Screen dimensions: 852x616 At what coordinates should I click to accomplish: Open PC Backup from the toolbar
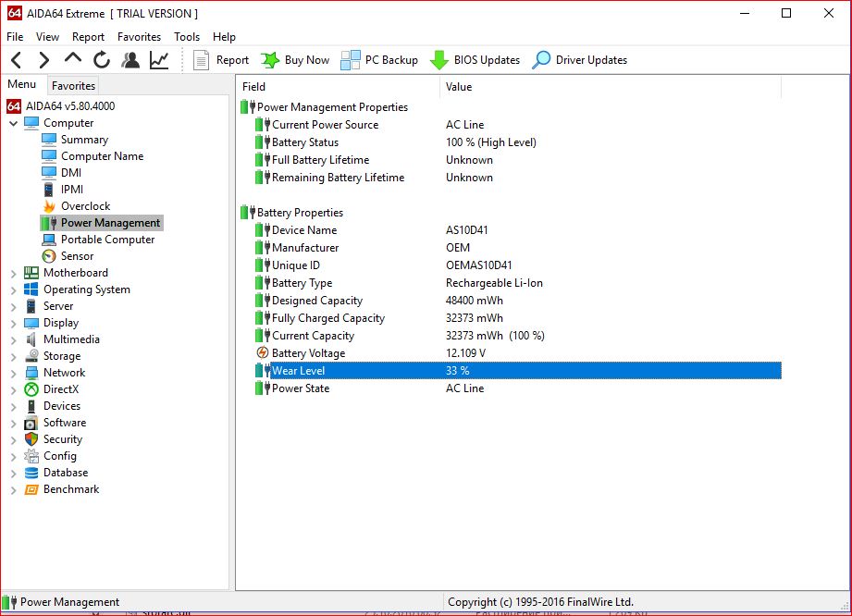[x=379, y=60]
